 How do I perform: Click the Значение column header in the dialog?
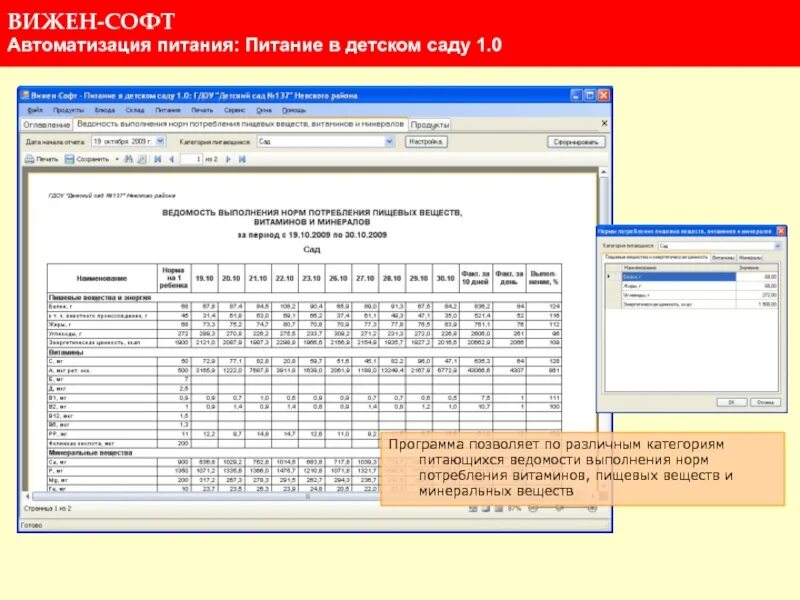tap(757, 267)
